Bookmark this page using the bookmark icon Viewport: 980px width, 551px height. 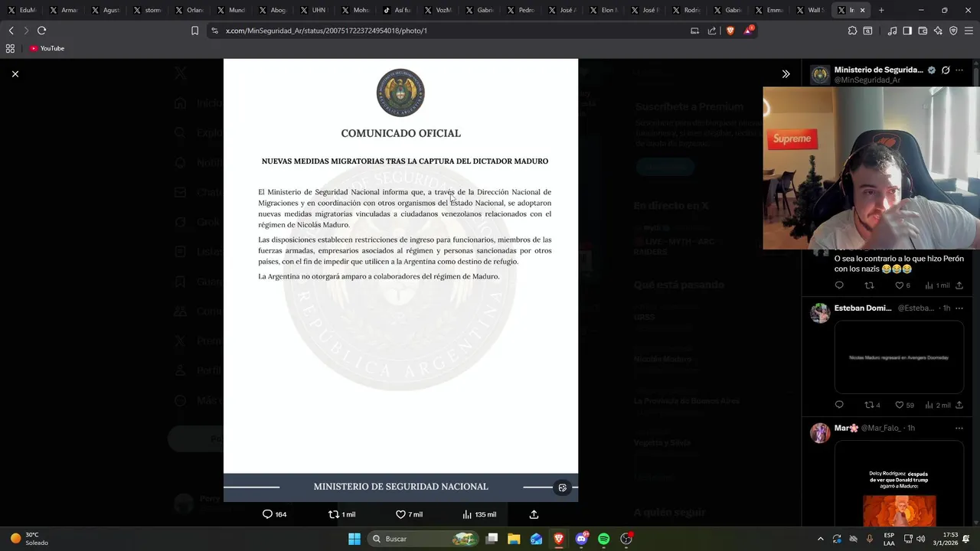pos(194,31)
